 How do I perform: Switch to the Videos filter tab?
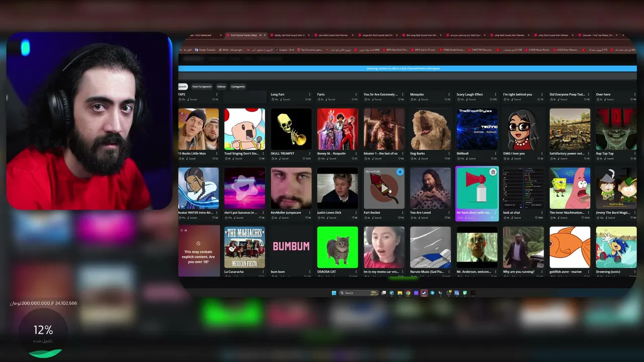click(x=221, y=86)
